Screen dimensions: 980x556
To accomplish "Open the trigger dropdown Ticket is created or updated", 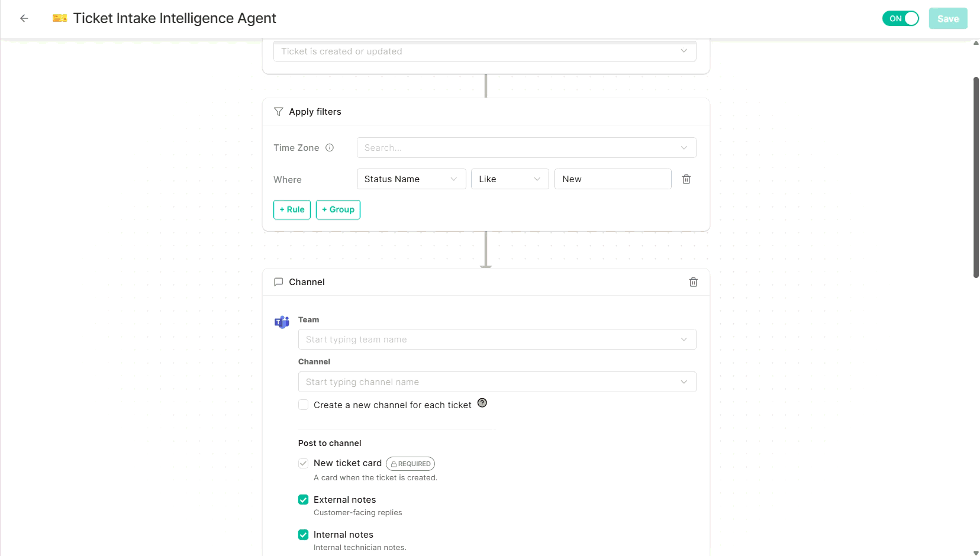I will [x=485, y=51].
